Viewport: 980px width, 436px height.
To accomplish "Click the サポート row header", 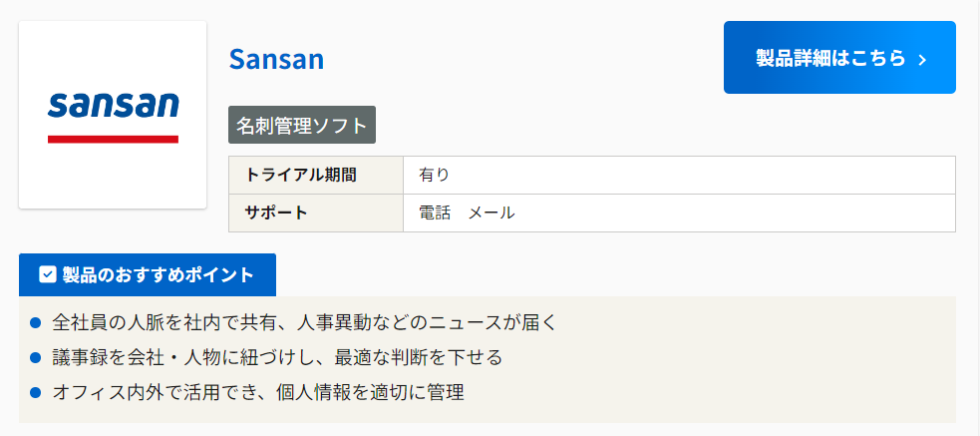I will pos(276,213).
